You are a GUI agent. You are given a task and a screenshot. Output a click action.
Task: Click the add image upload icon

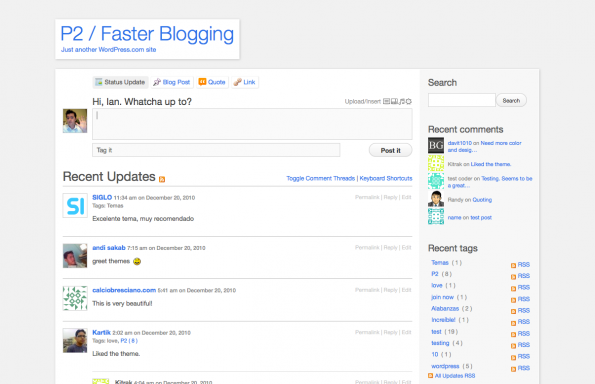386,101
